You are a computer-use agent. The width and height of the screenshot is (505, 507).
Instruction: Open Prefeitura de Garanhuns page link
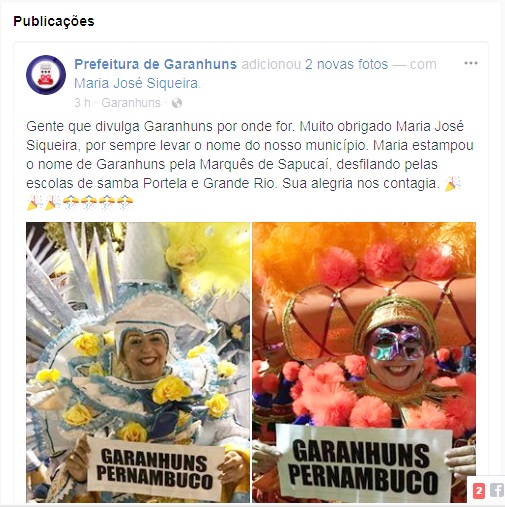155,64
